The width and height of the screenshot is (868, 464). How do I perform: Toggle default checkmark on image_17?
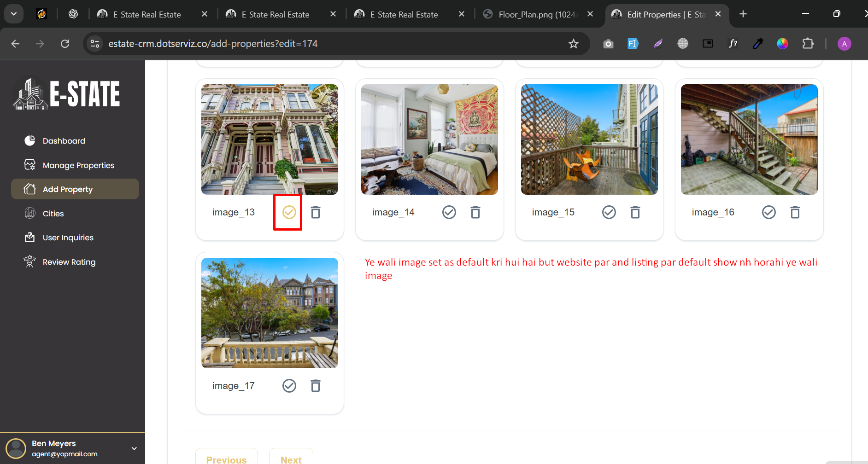coord(289,386)
